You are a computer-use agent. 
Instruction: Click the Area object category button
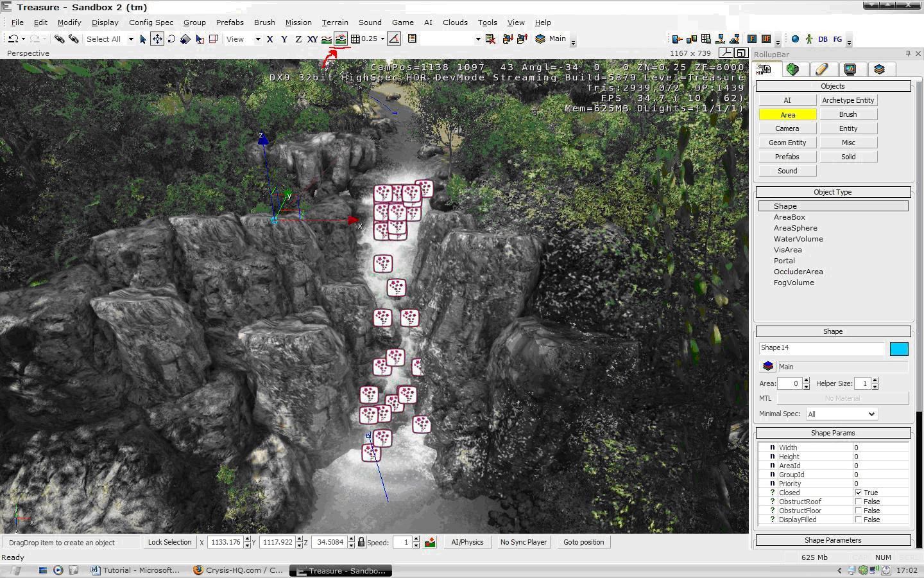[788, 114]
